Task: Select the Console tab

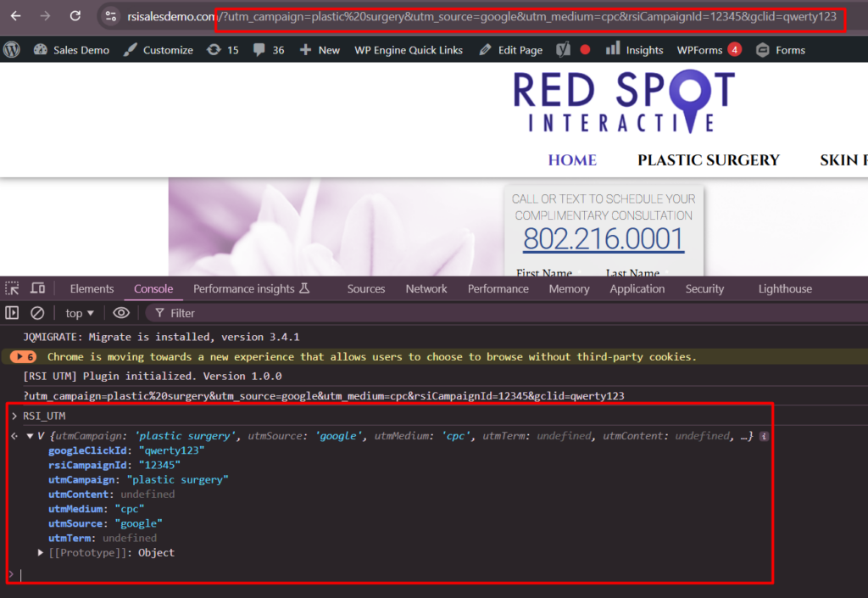Action: (x=153, y=288)
